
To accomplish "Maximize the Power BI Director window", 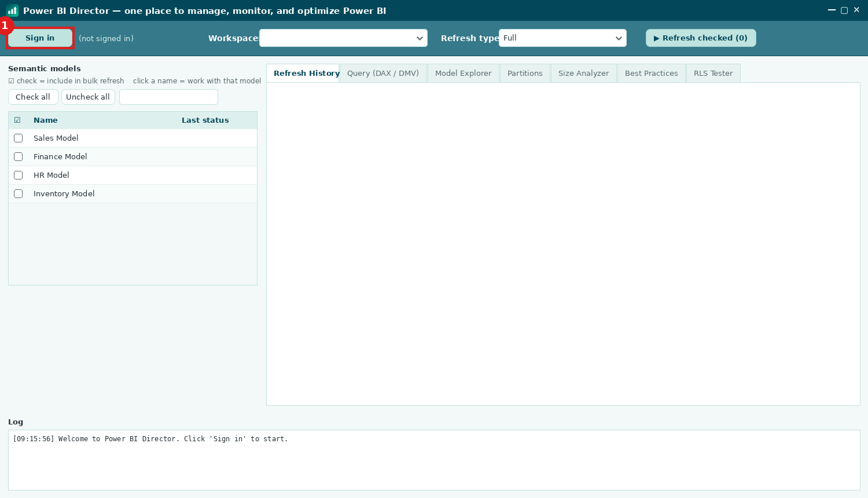I will [844, 10].
